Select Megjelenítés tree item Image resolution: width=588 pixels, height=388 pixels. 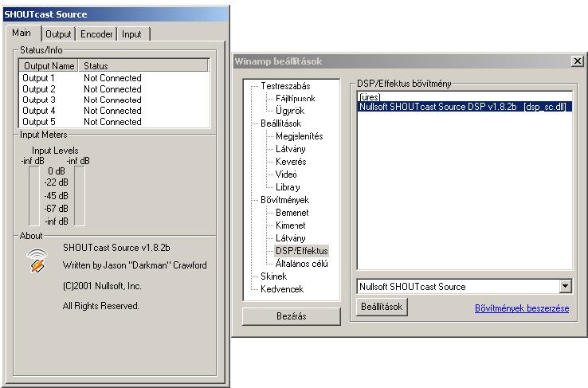300,136
